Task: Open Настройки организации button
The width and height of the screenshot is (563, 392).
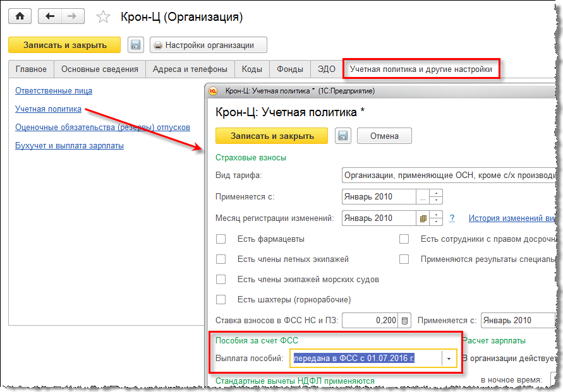Action: pos(209,45)
